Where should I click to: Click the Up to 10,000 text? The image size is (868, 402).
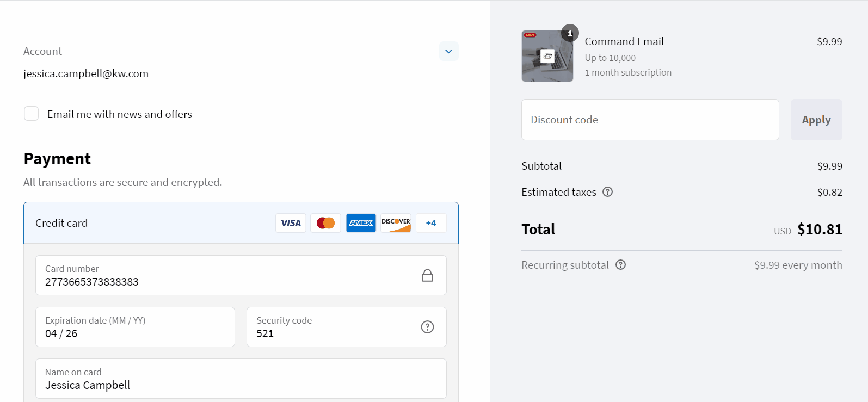pos(610,58)
